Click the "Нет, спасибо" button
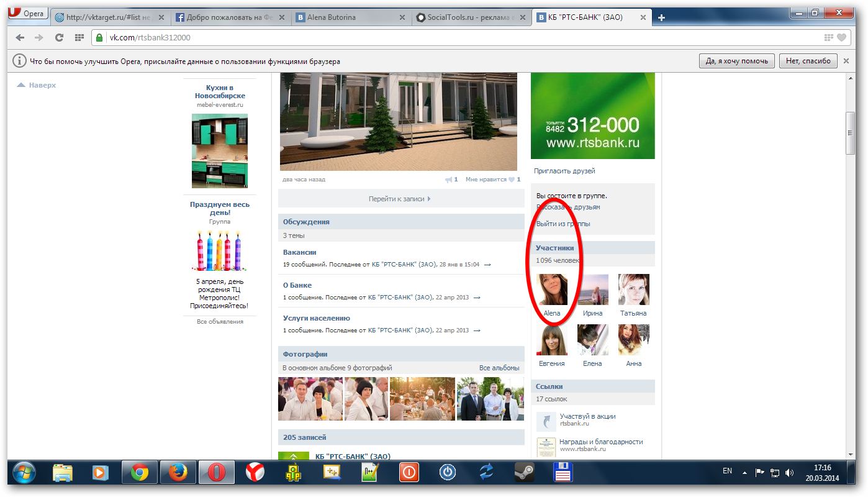Screen dimensions: 868x497 (808, 61)
